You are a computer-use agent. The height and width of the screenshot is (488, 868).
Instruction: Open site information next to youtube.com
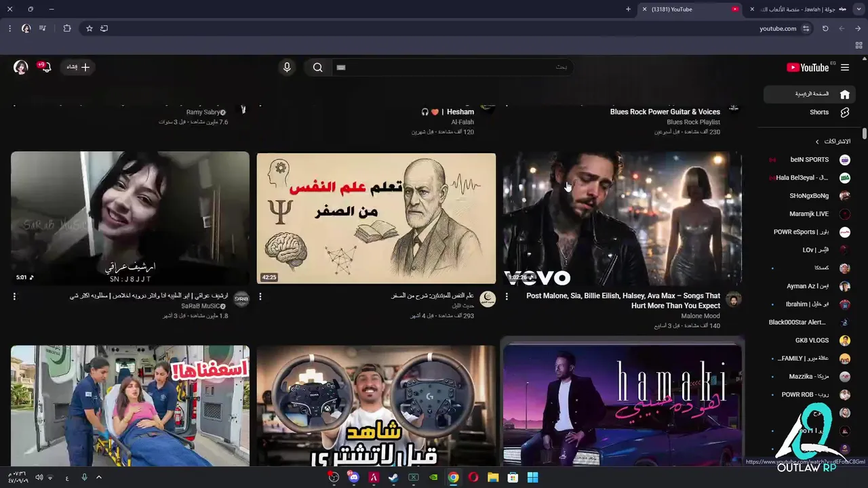click(806, 28)
